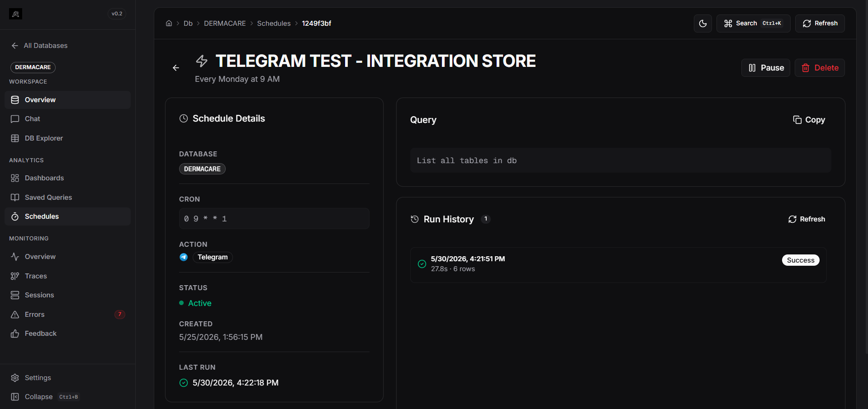The image size is (868, 409).
Task: Click the top bar Refresh button
Action: point(820,24)
